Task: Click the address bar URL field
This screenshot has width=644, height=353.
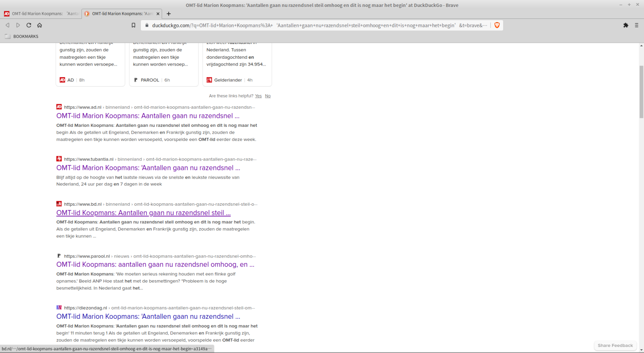Action: (314, 25)
